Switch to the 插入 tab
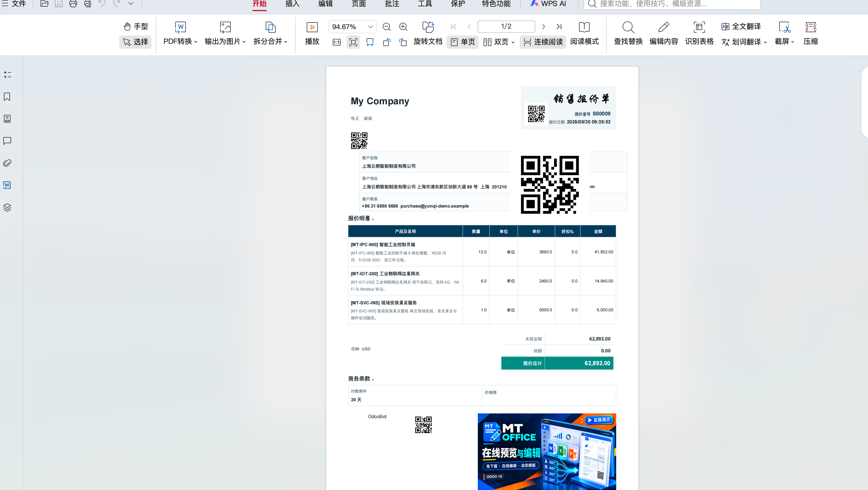The height and width of the screenshot is (490, 868). point(292,4)
